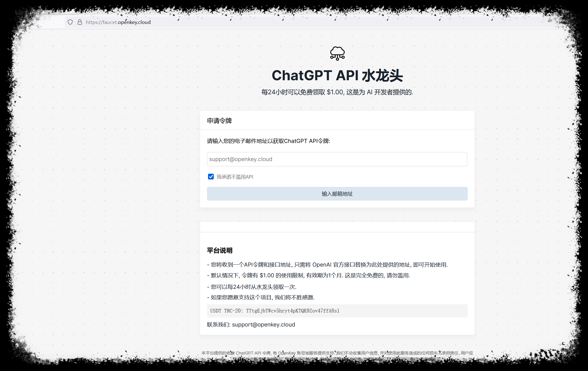588x371 pixels.
Task: Select the USDT TRC-20 wallet address text
Action: pos(275,311)
